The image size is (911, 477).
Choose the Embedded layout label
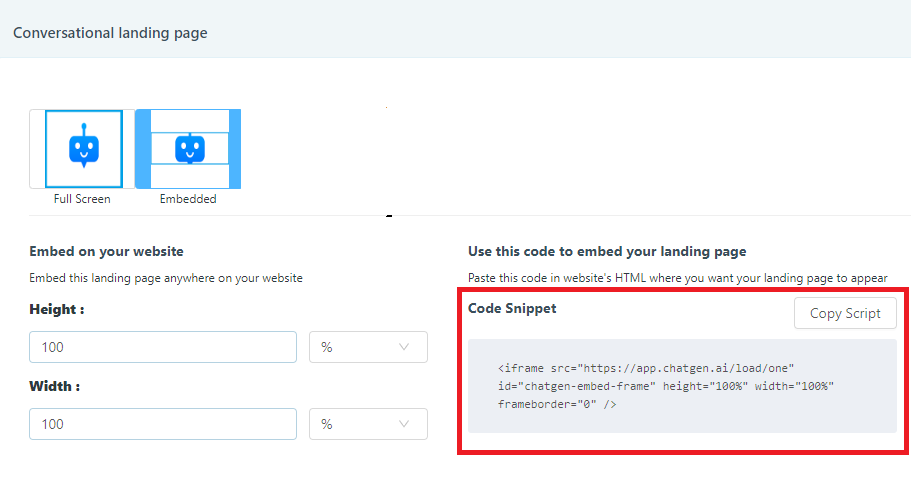click(188, 199)
